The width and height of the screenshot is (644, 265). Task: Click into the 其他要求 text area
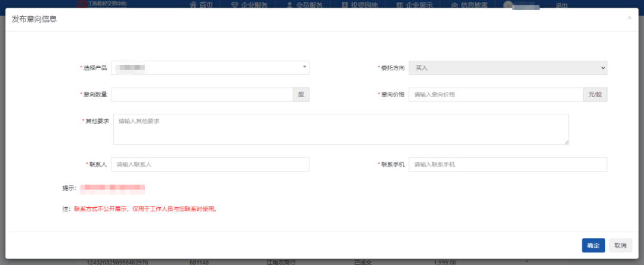coord(340,129)
